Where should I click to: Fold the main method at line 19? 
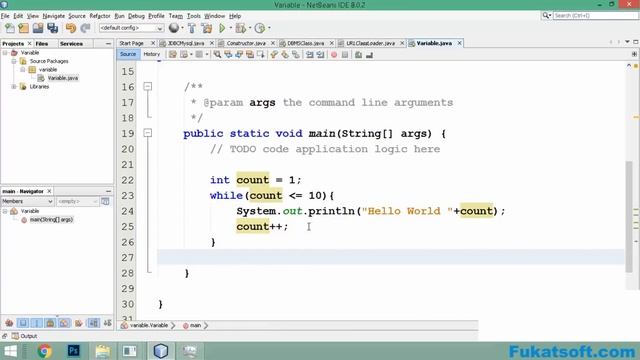tap(147, 133)
